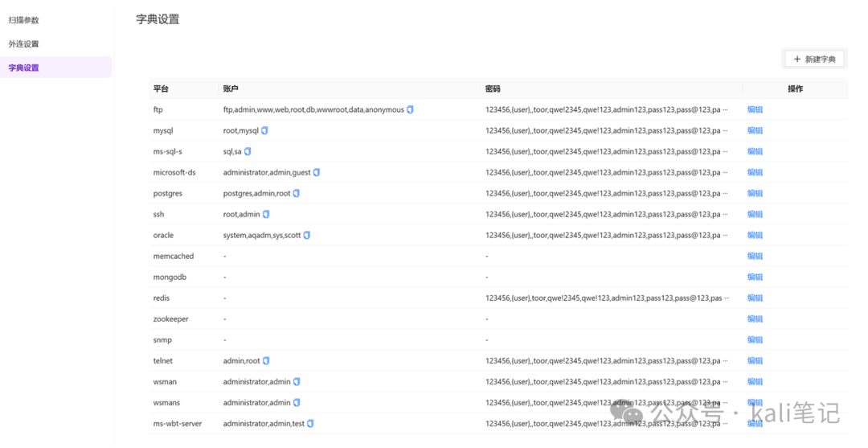The width and height of the screenshot is (868, 448).
Task: Copy wsman account list icon
Action: 297,381
